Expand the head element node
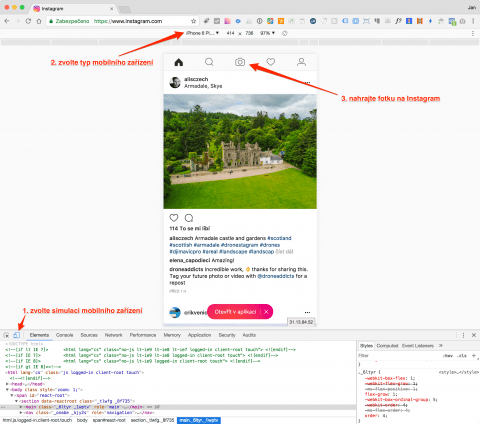The image size is (480, 424). 7,384
